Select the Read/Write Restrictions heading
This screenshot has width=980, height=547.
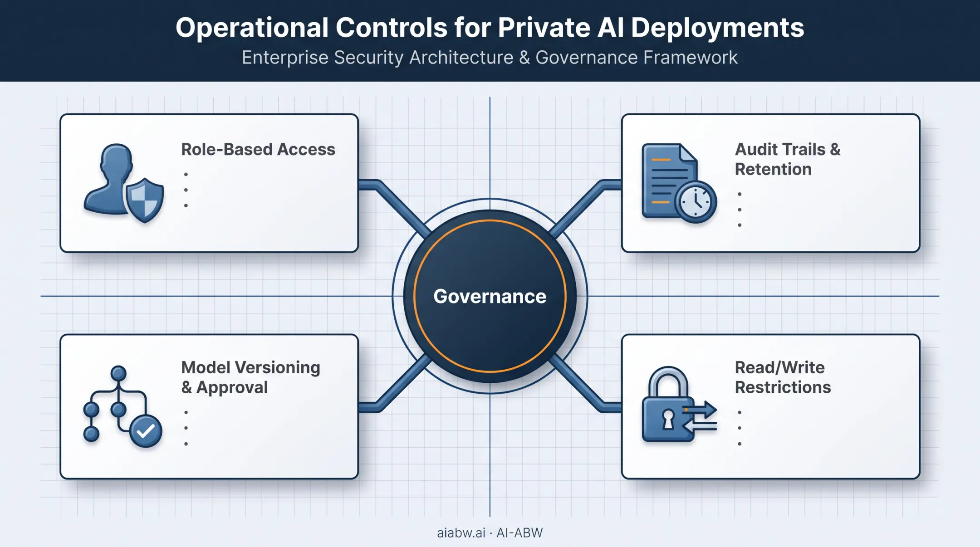coord(783,377)
